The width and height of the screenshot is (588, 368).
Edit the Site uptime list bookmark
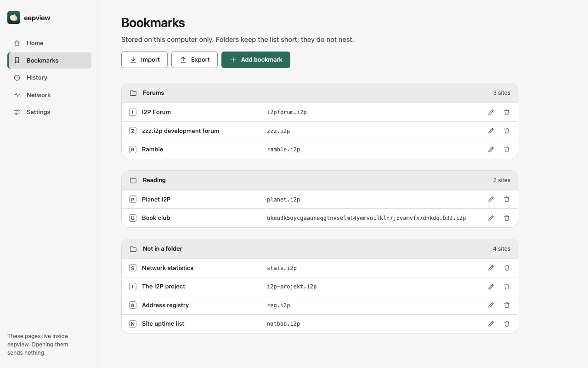491,324
